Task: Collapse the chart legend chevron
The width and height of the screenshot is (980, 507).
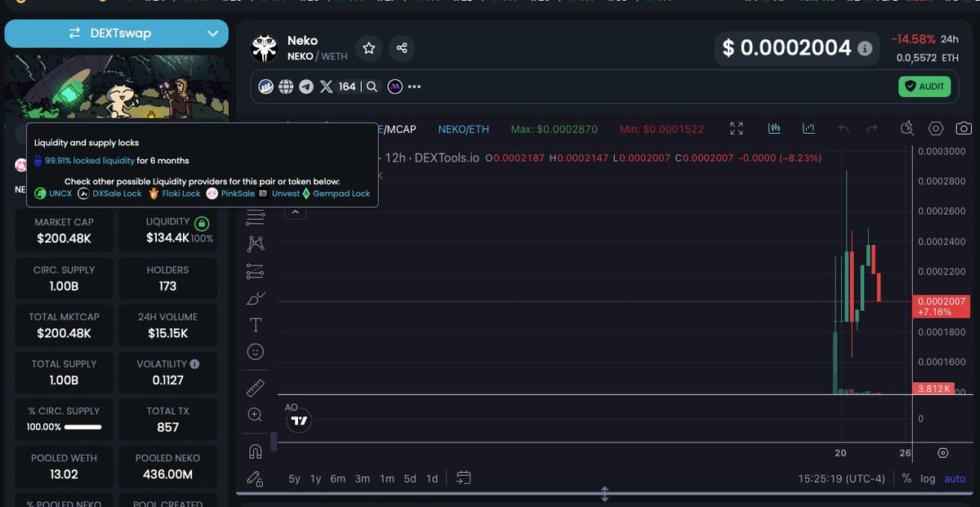Action: click(x=296, y=212)
